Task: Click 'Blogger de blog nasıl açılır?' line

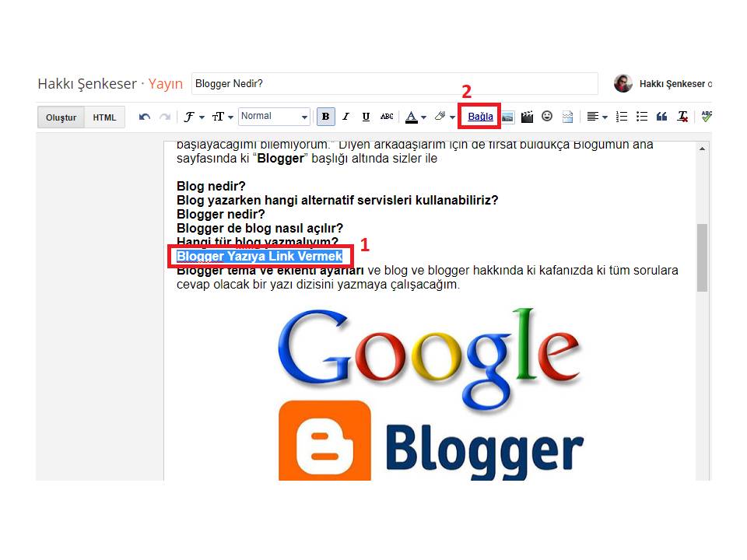Action: coord(260,228)
